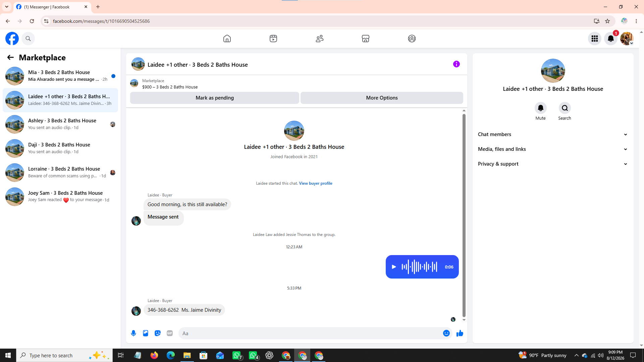Choose a sticker
The height and width of the screenshot is (362, 644).
(x=158, y=333)
